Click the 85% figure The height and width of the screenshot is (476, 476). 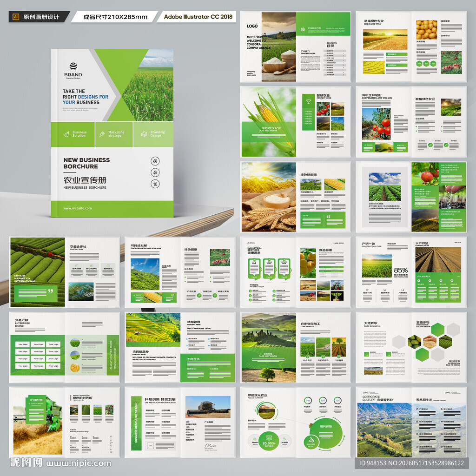[x=401, y=270]
